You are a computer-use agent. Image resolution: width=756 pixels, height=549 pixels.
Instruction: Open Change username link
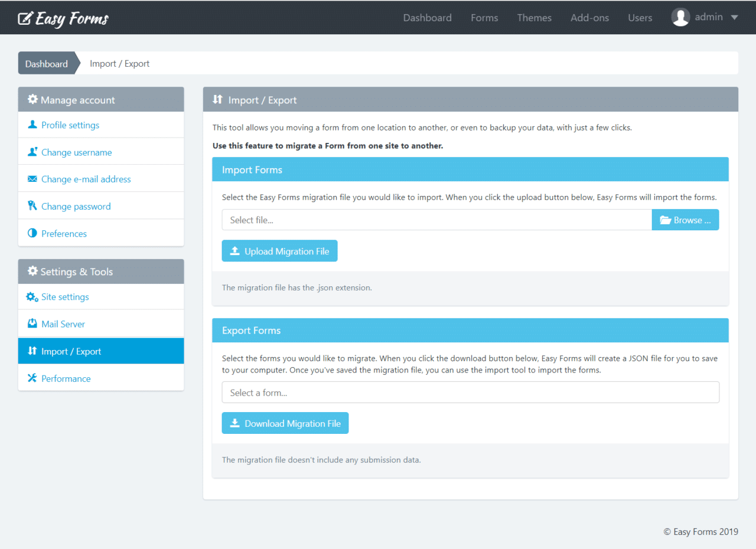[x=77, y=152]
